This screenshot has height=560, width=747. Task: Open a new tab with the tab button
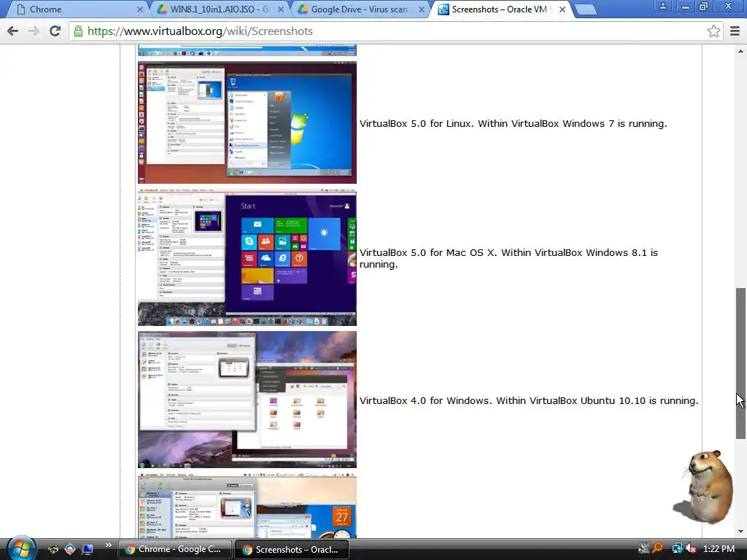pos(585,9)
